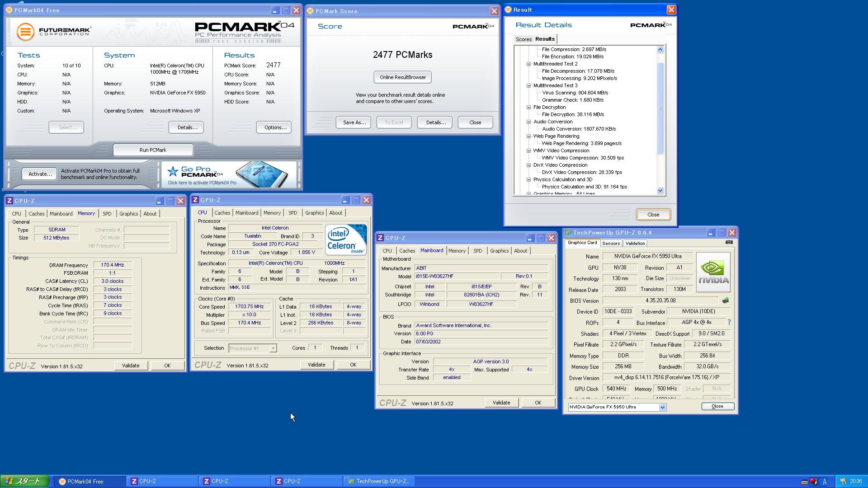Minimize the CPU-Z Mainboard window

[x=530, y=238]
